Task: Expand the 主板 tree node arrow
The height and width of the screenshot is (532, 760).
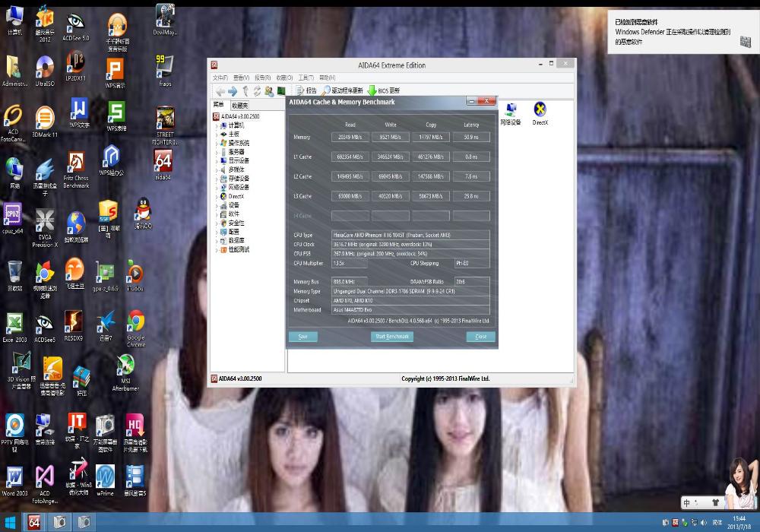Action: pos(217,135)
